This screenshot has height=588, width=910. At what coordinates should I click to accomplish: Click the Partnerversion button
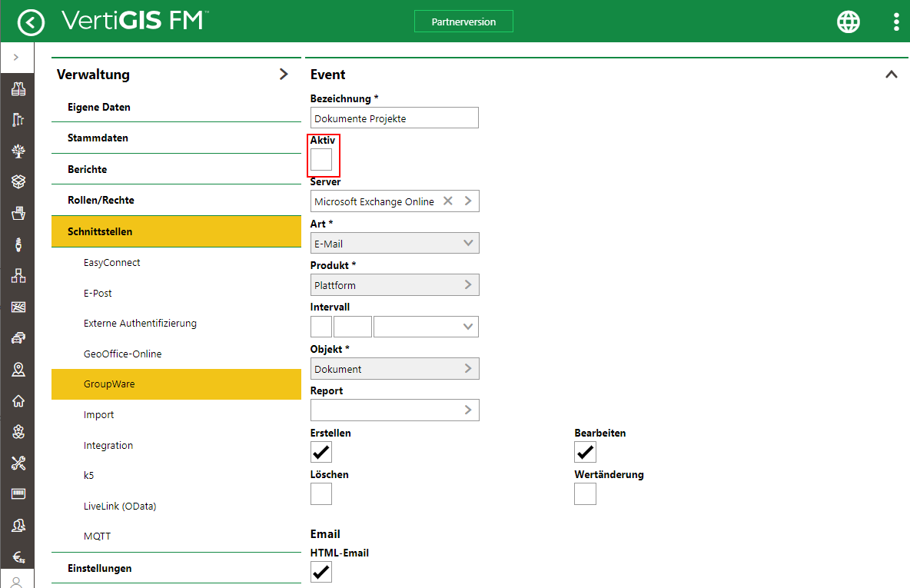pos(463,22)
